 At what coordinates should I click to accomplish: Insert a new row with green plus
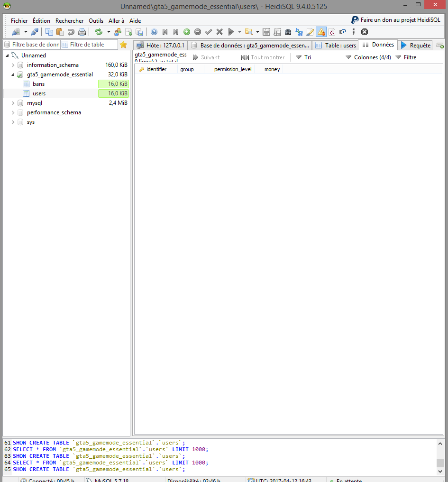pyautogui.click(x=187, y=32)
